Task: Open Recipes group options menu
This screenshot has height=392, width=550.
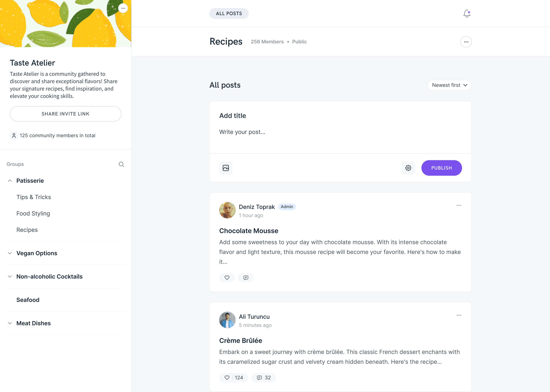Action: coord(466,42)
